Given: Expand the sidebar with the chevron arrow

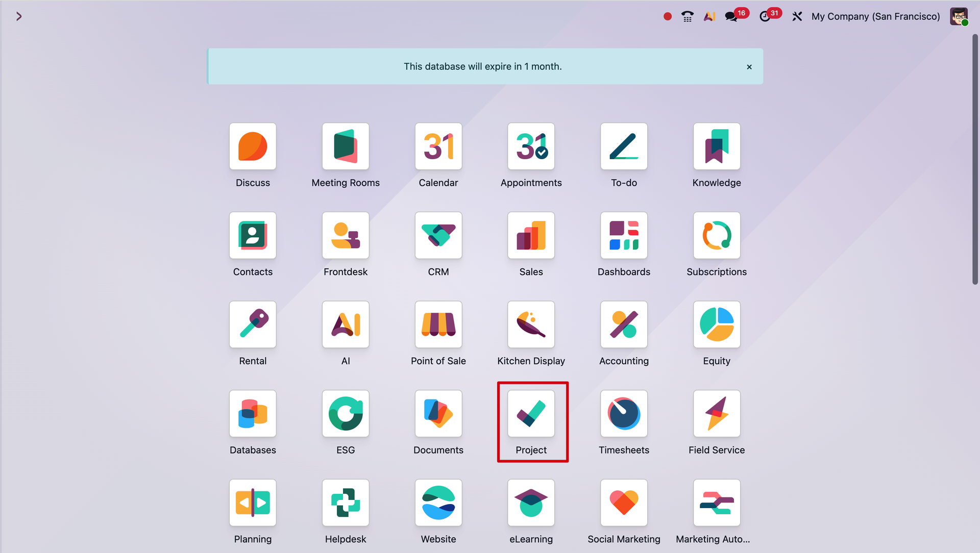Looking at the screenshot, I should tap(19, 16).
